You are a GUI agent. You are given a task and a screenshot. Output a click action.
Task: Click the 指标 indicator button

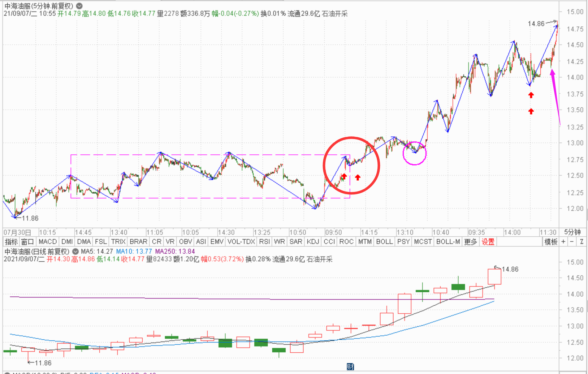click(11, 242)
